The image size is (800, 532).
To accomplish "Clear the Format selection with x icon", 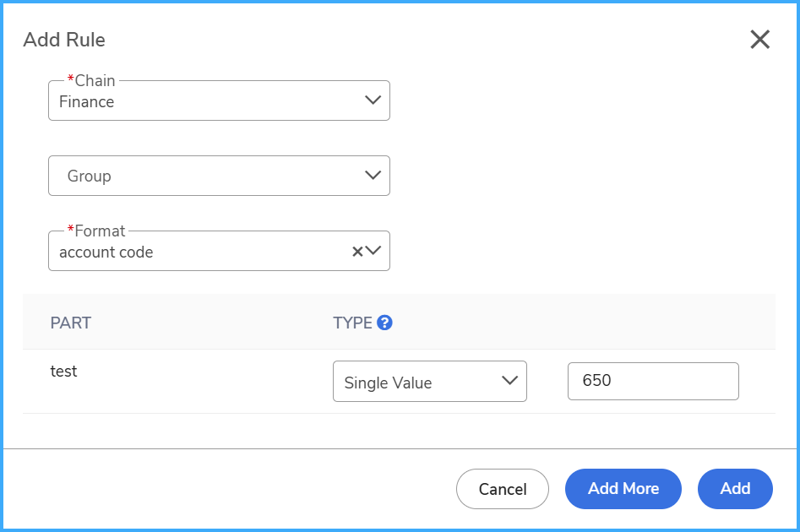I will (357, 251).
